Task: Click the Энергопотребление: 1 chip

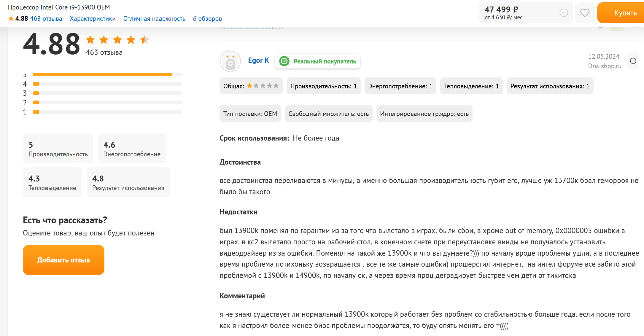Action: [x=400, y=86]
